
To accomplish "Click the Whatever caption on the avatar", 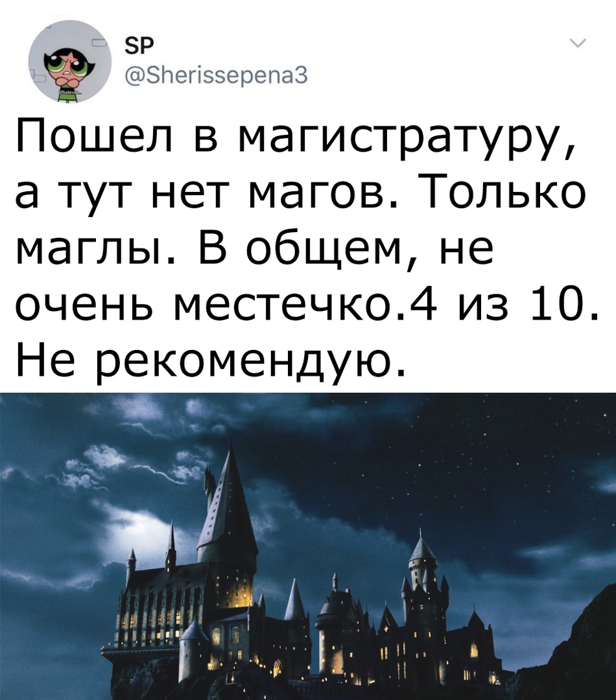I will click(70, 93).
